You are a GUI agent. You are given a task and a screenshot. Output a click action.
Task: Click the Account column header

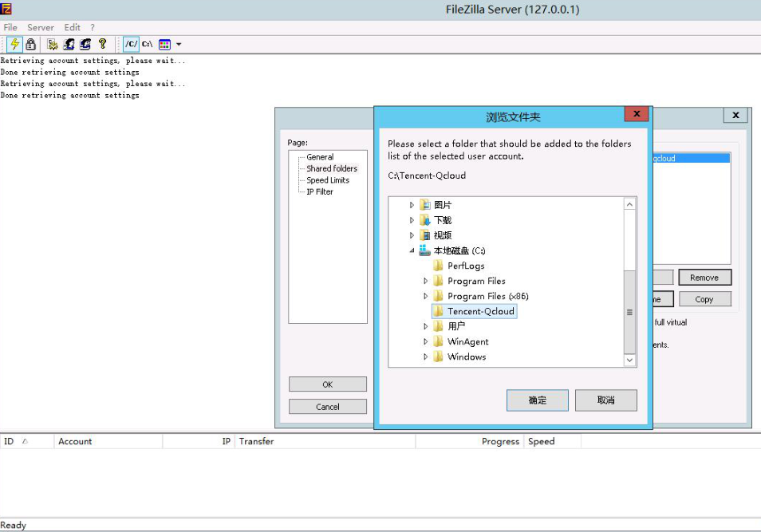tap(75, 441)
